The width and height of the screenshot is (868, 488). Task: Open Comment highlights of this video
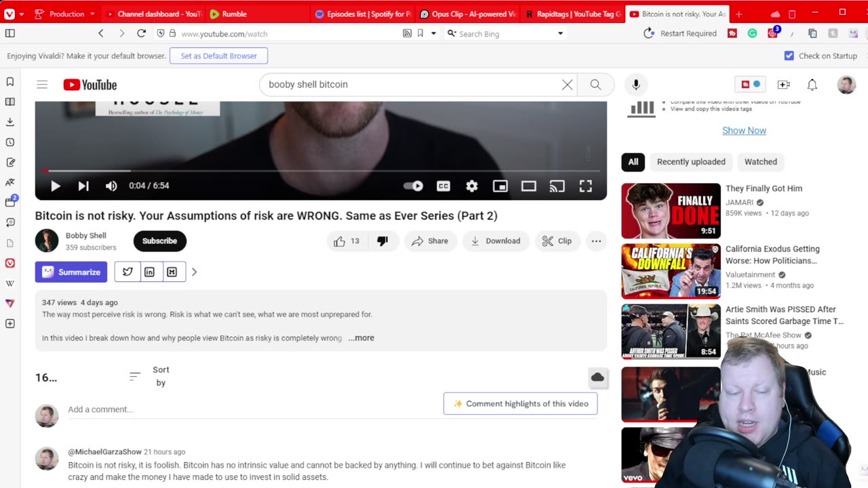(520, 403)
